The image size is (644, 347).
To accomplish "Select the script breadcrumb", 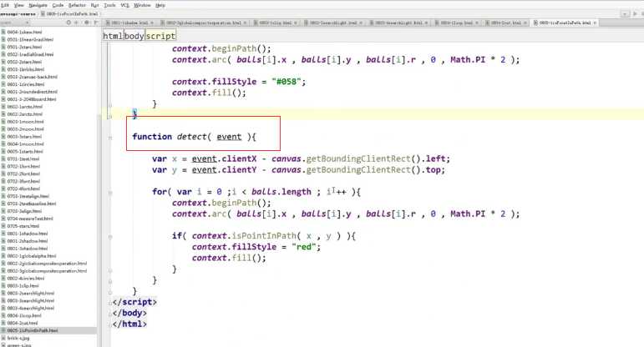I will (160, 36).
